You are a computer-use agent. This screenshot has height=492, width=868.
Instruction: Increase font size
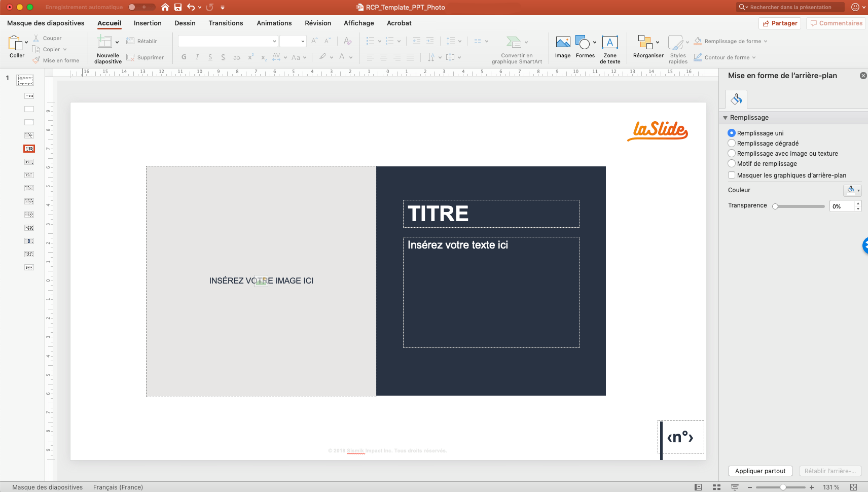tap(314, 41)
